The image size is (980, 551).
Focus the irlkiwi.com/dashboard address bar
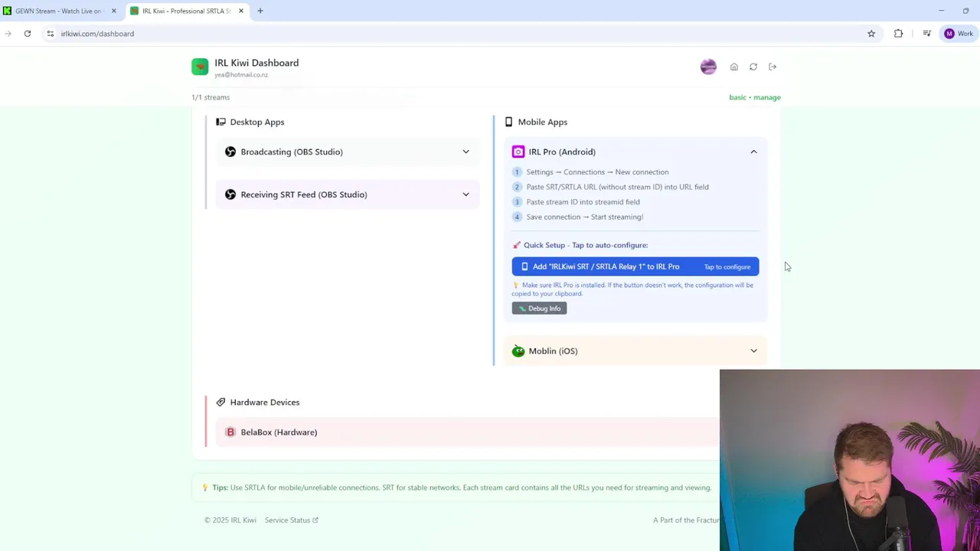point(452,34)
